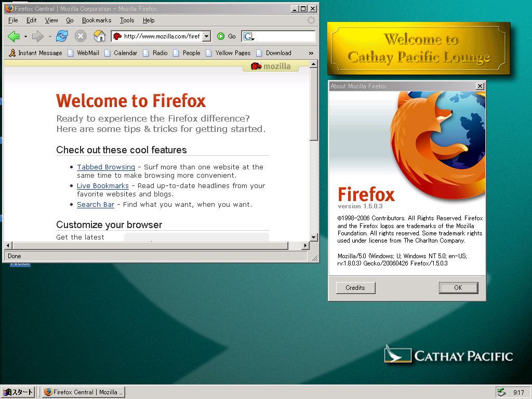Follow the Tabbed Browsing link
The width and height of the screenshot is (532, 399).
point(106,167)
